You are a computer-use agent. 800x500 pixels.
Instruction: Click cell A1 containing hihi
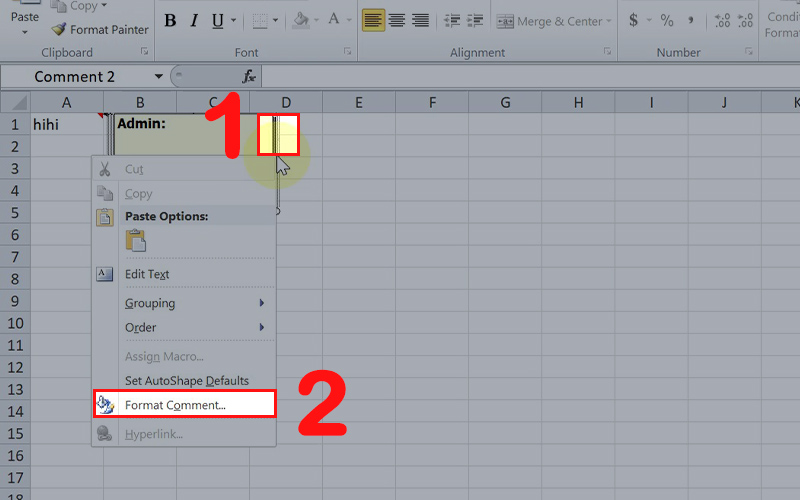coord(67,124)
